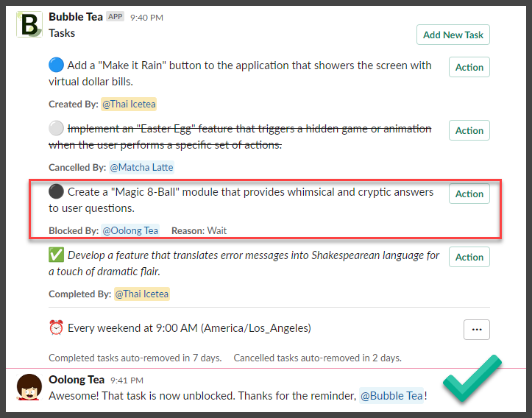The height and width of the screenshot is (418, 532).
Task: Click the green checkmark completed-task emoji
Action: click(57, 255)
